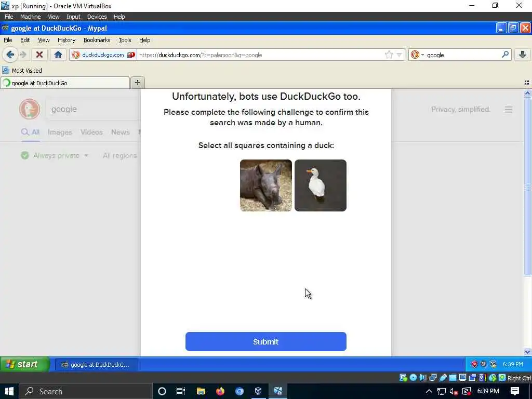Open Task View on the Windows taskbar
Viewport: 532px width, 399px height.
tap(181, 391)
